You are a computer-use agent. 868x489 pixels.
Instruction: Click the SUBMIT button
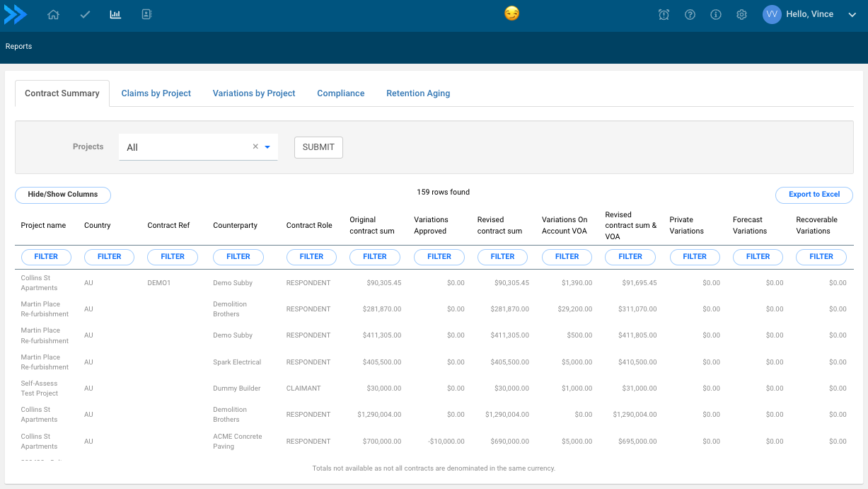point(318,147)
